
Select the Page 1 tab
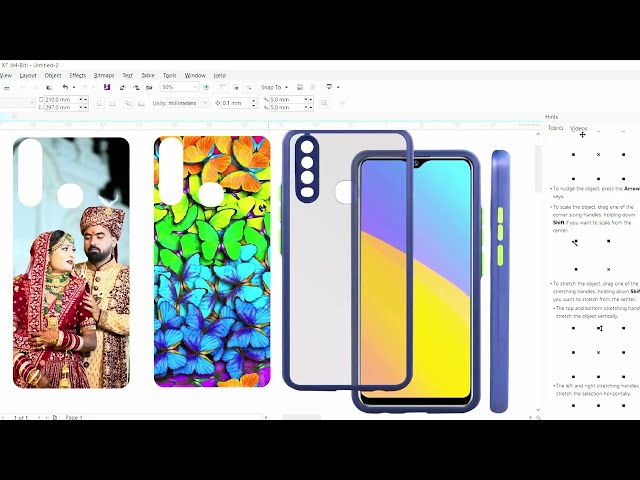[x=74, y=418]
